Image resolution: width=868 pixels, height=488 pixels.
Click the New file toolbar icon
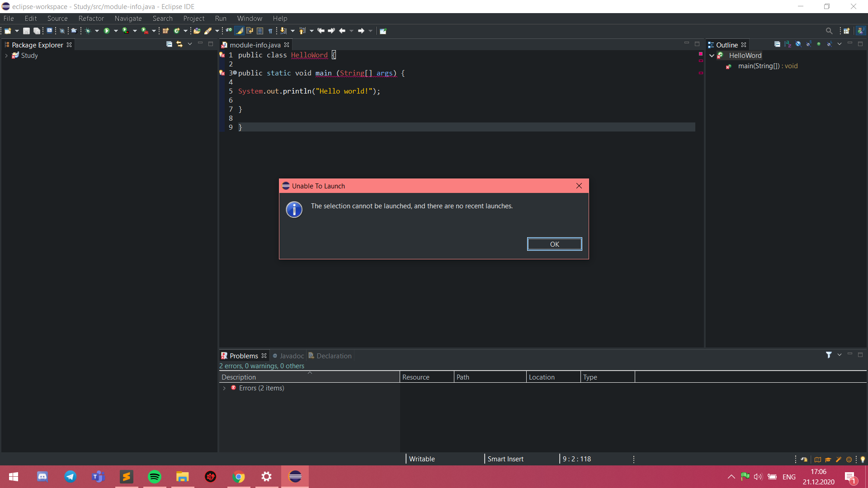(8, 31)
